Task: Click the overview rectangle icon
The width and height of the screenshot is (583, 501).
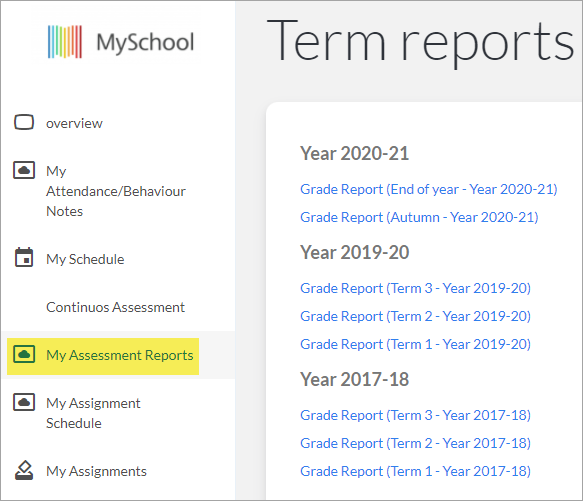Action: tap(24, 122)
